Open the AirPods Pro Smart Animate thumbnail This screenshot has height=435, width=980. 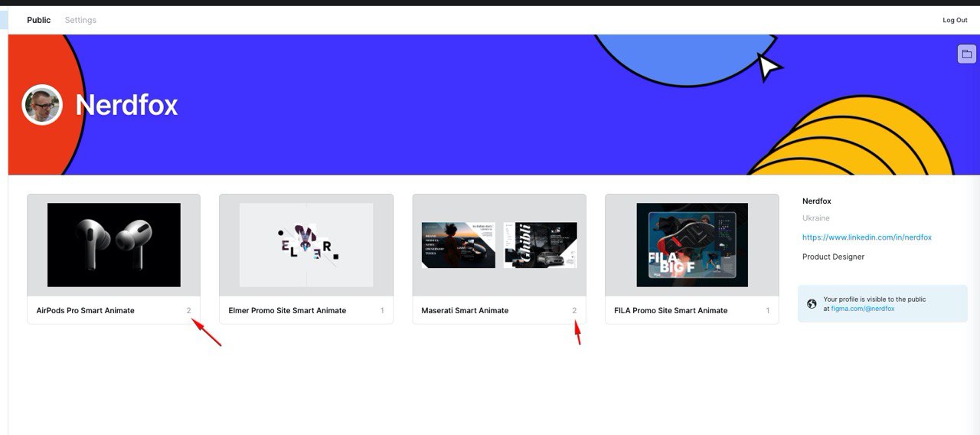pos(114,245)
